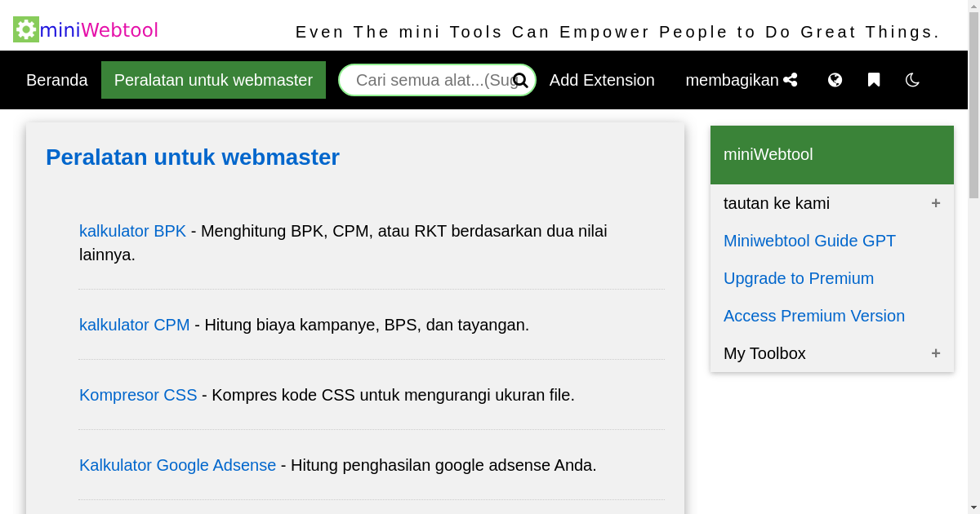This screenshot has height=514, width=980.
Task: Click the scroll down arrow on scrollbar
Action: 973,507
